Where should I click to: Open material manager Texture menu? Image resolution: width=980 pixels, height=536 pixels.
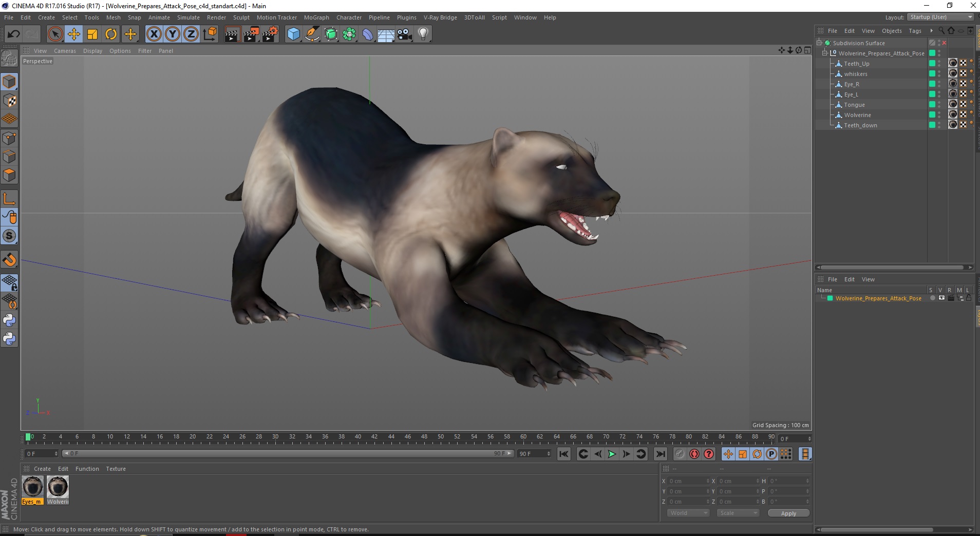(116, 469)
